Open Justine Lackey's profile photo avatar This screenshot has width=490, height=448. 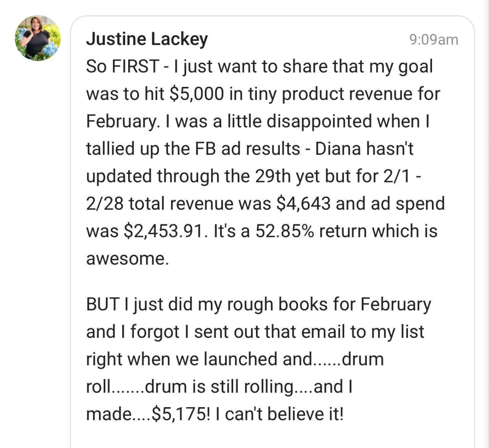(38, 39)
